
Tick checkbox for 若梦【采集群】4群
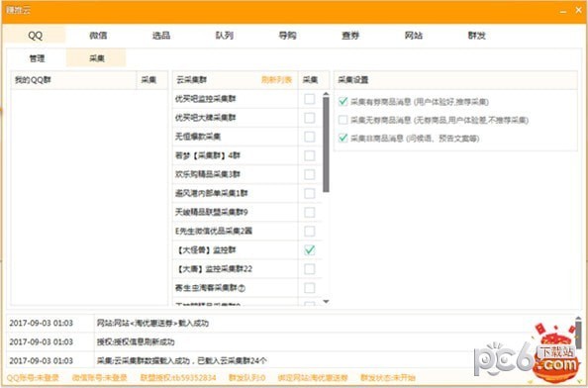tap(310, 155)
